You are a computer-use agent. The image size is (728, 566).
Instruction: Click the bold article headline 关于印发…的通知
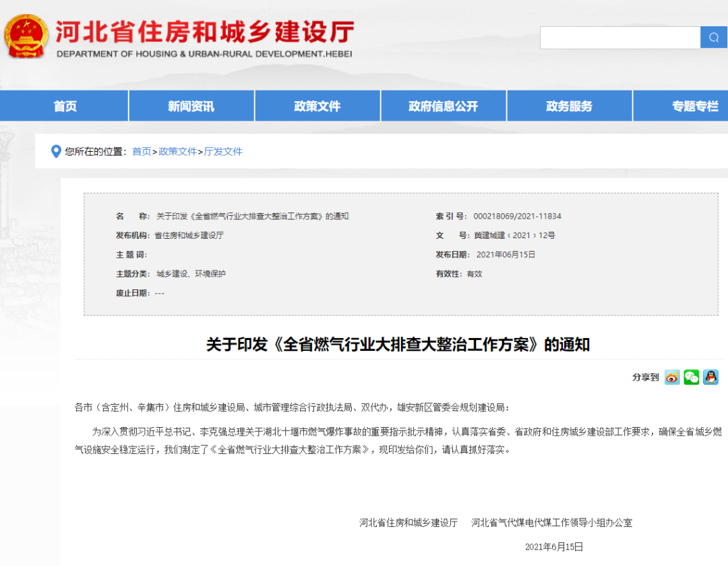[x=398, y=345]
